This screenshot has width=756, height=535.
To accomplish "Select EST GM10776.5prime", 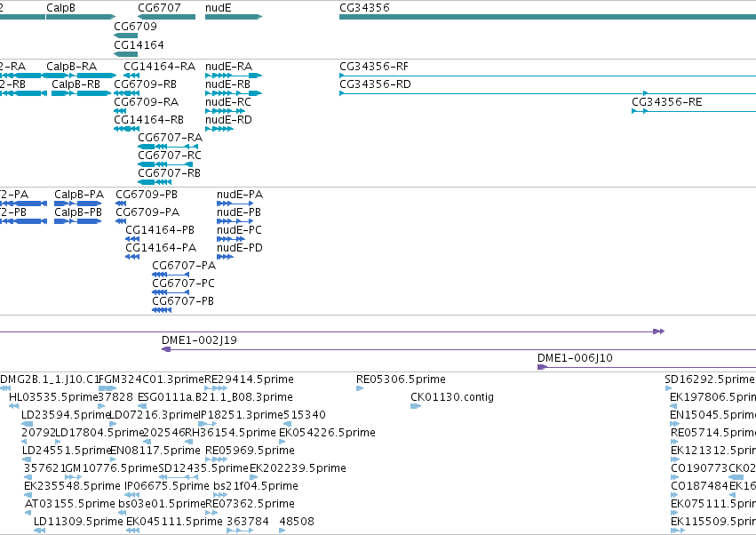I will click(x=73, y=477).
